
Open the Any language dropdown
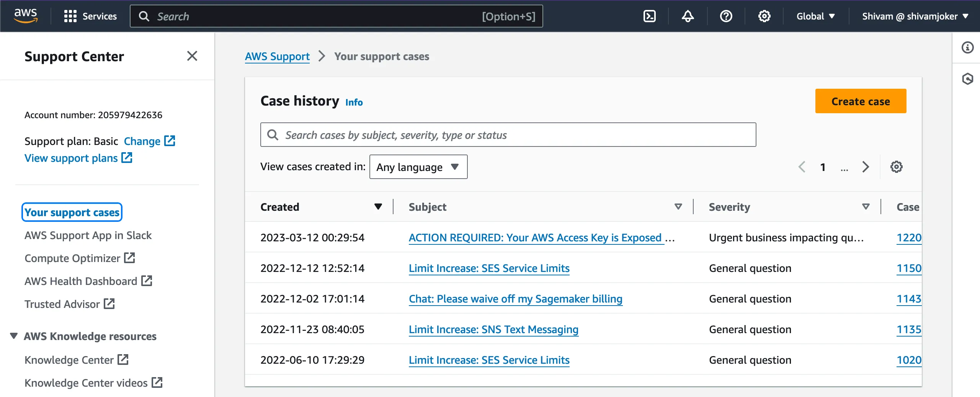pyautogui.click(x=418, y=167)
